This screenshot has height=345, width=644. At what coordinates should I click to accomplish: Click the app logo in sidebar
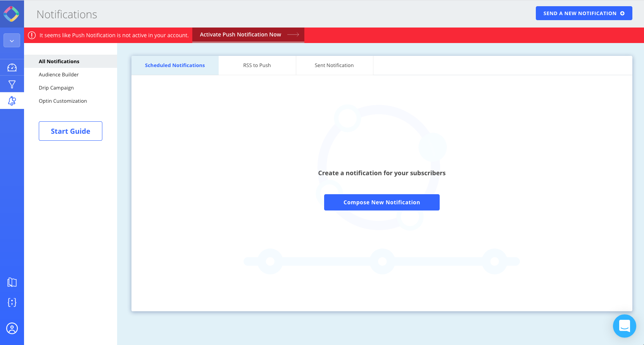pyautogui.click(x=12, y=14)
